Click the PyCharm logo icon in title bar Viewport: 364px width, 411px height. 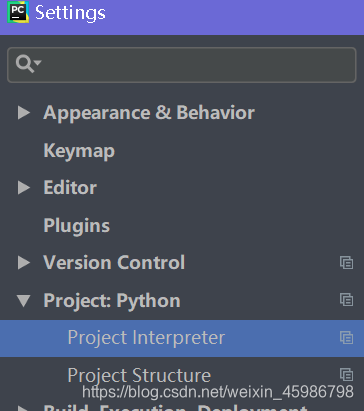18,12
